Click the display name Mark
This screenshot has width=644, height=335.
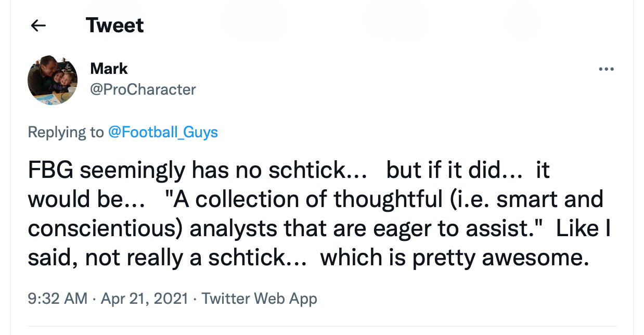click(109, 68)
